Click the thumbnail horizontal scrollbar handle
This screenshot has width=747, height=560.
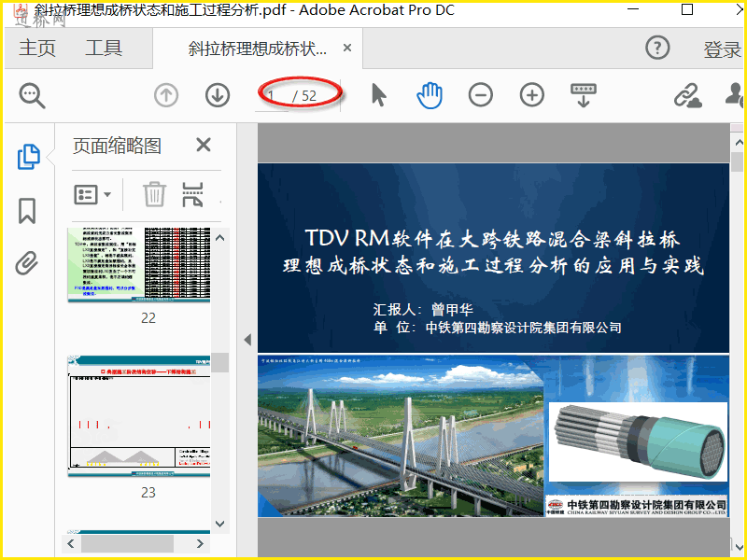pos(127,543)
